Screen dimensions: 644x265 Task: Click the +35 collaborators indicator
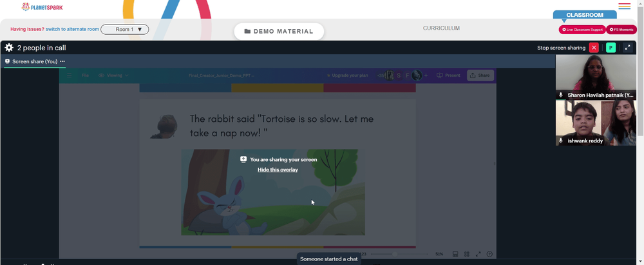(381, 75)
